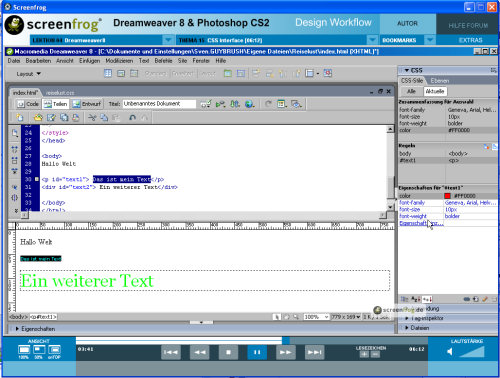The image size is (500, 378).
Task: Rewind the tutorial video
Action: (x=200, y=352)
